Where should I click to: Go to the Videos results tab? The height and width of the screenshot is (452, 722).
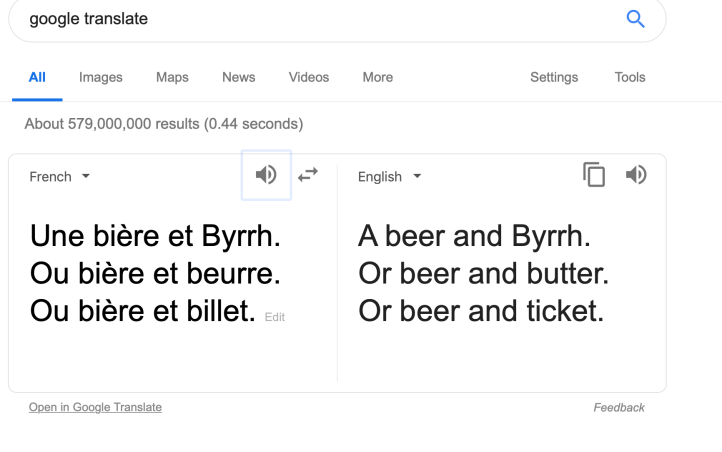308,77
